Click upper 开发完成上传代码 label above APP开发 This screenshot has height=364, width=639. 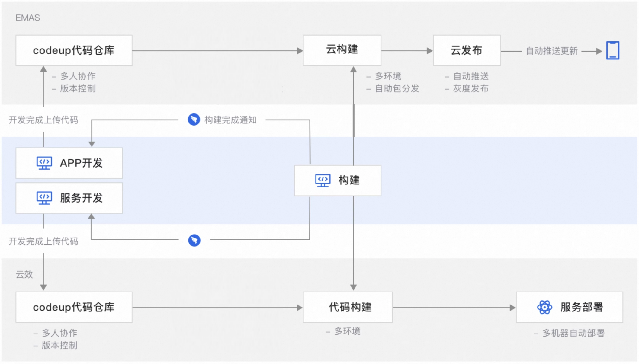(x=43, y=120)
